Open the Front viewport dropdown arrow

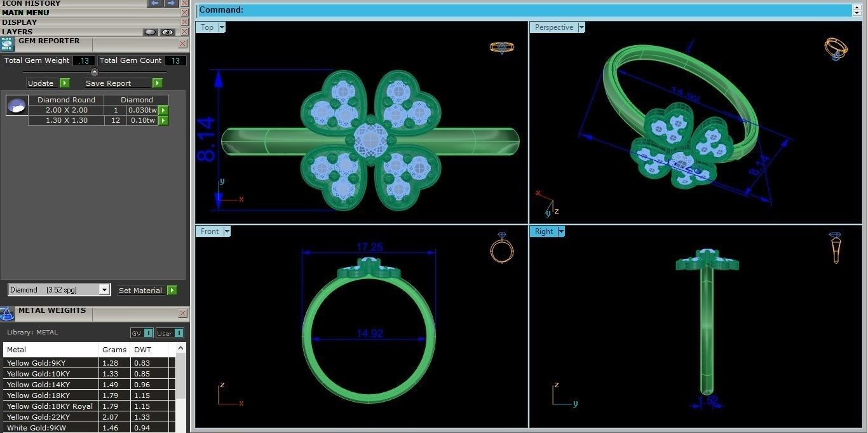(x=227, y=231)
